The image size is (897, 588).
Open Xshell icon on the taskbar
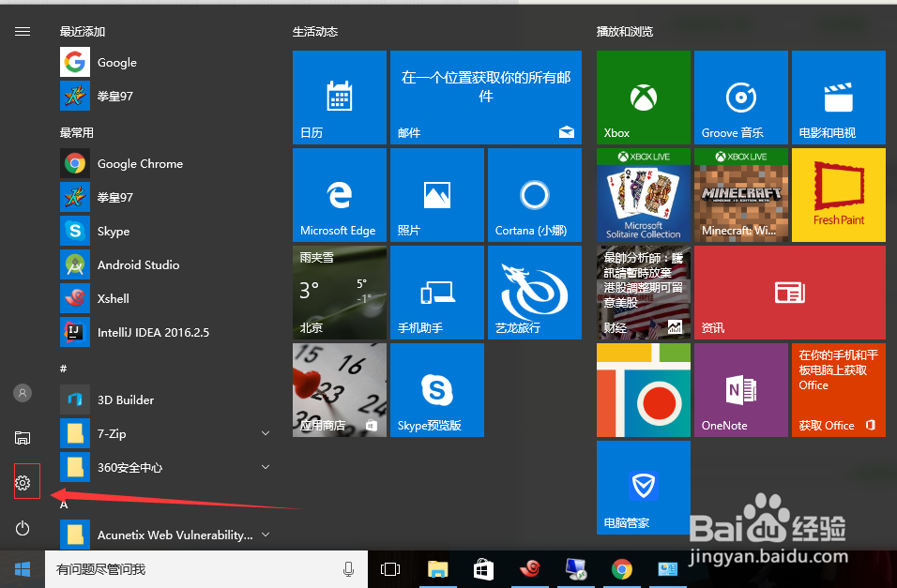point(530,568)
